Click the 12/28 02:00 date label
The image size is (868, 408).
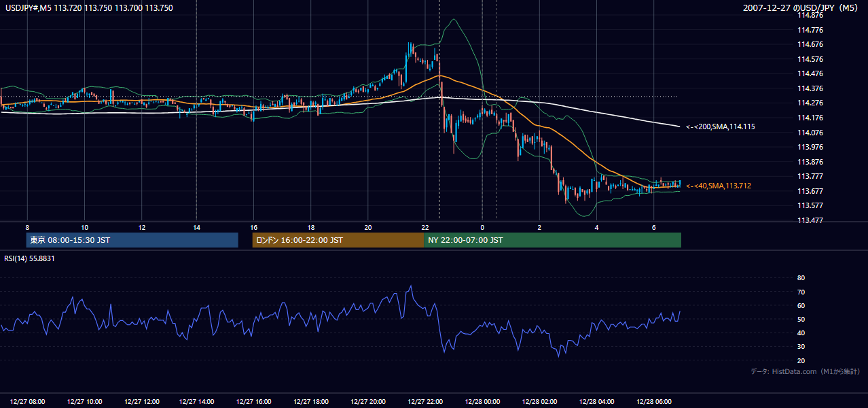(540, 402)
